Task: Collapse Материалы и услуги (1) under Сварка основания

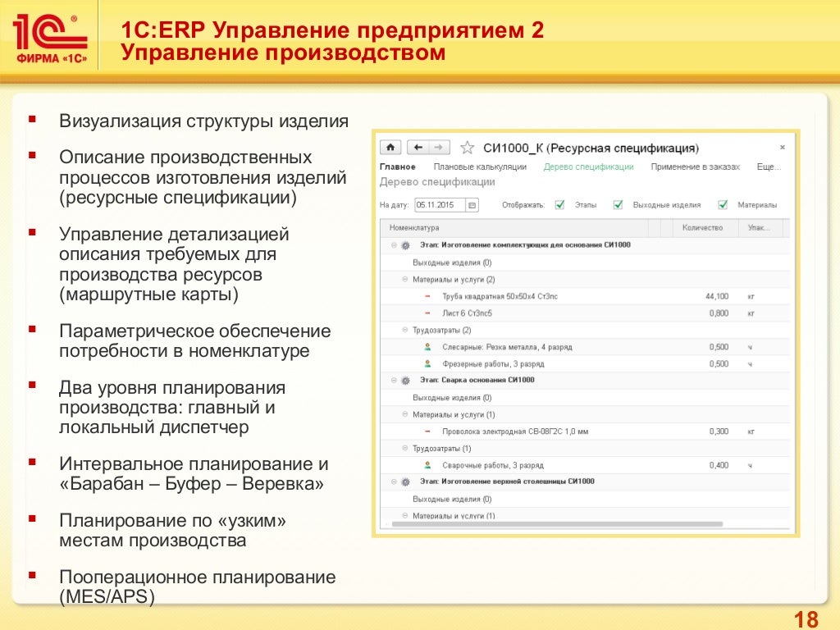Action: (x=405, y=414)
